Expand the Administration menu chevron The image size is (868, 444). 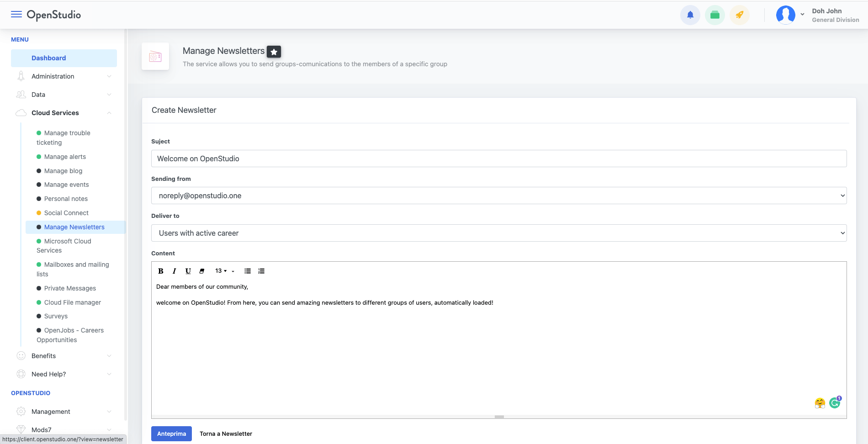109,76
